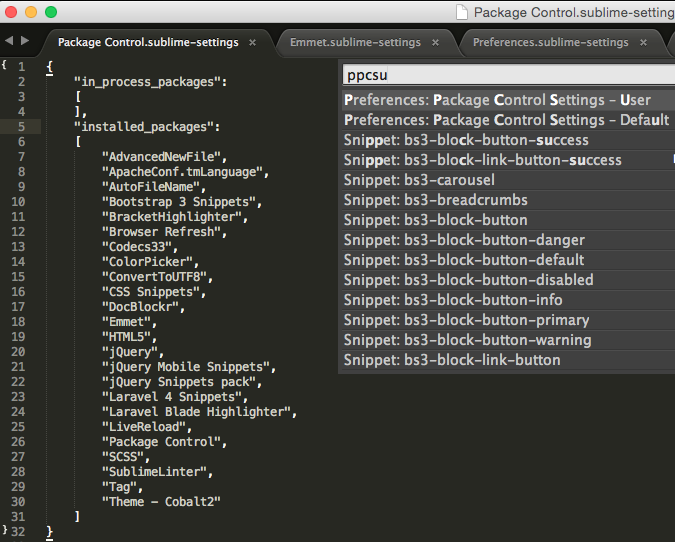Select Snippet: bs3-breadcrumbs
This screenshot has height=542, width=675.
[509, 200]
